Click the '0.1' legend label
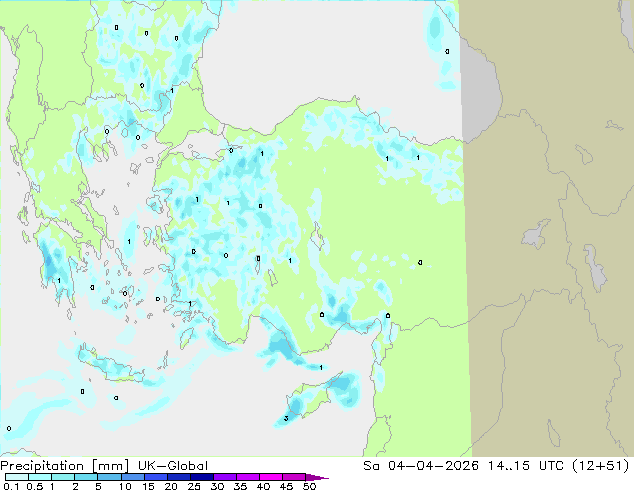 tap(11, 486)
